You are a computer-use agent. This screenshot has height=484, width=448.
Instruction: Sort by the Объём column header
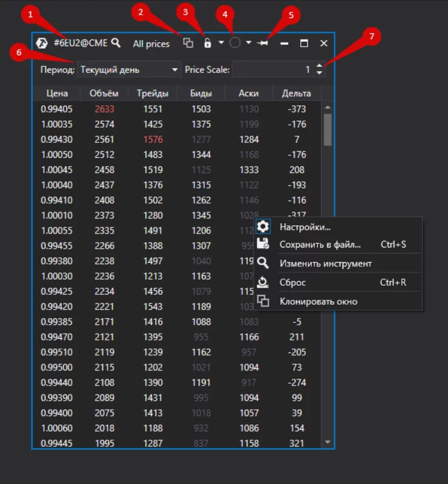pos(104,93)
